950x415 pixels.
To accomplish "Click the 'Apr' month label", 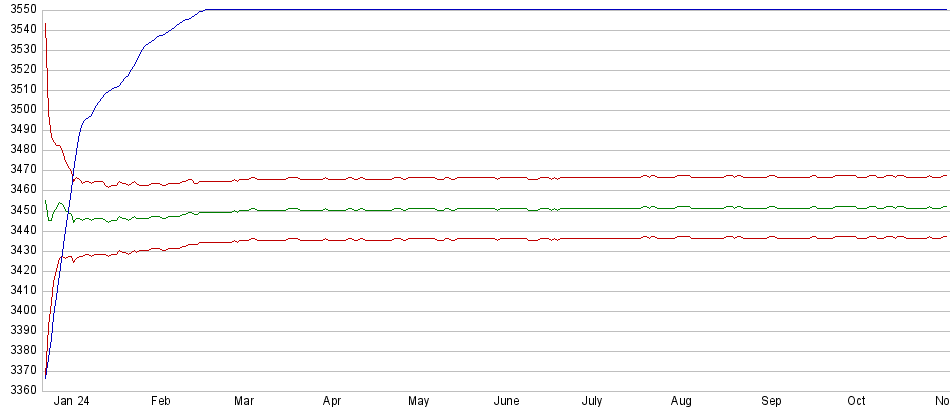I will pos(333,402).
